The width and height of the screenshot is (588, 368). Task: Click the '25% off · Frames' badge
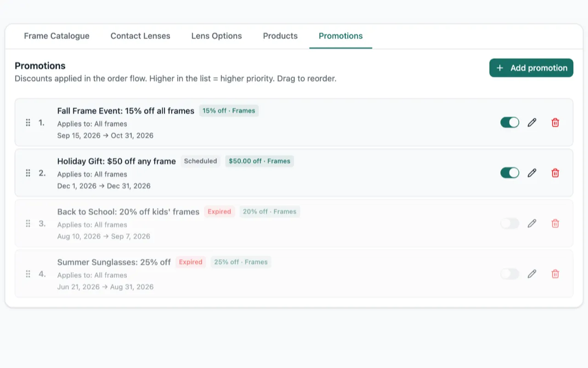[241, 262]
